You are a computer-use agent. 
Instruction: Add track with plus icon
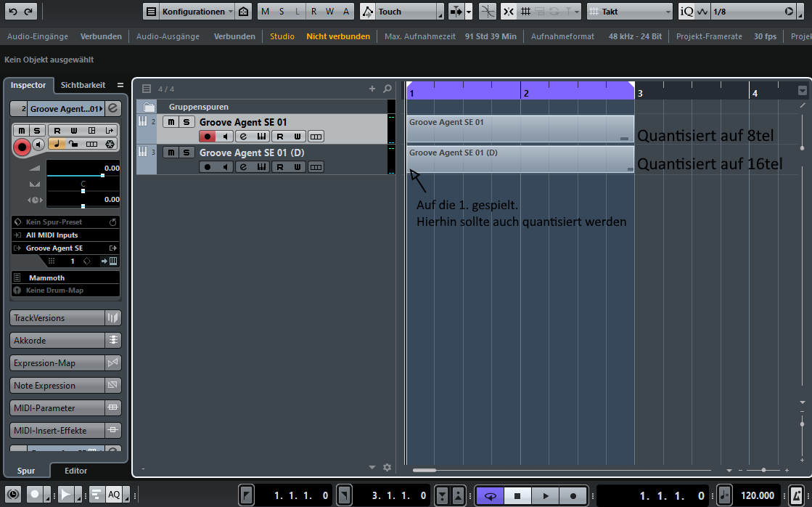tap(372, 89)
